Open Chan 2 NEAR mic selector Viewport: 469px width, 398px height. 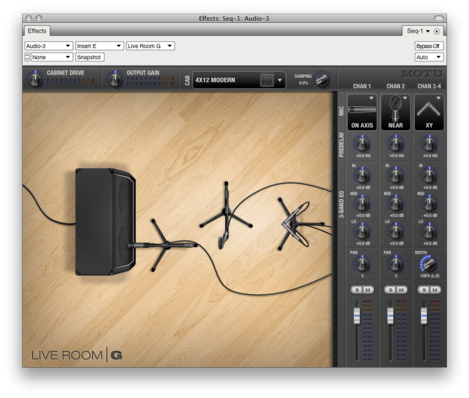(396, 112)
